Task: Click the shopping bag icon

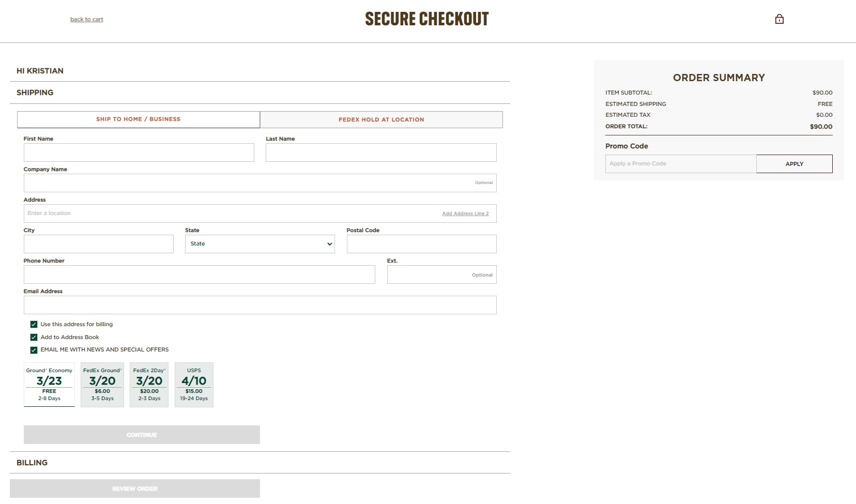Action: click(x=779, y=19)
